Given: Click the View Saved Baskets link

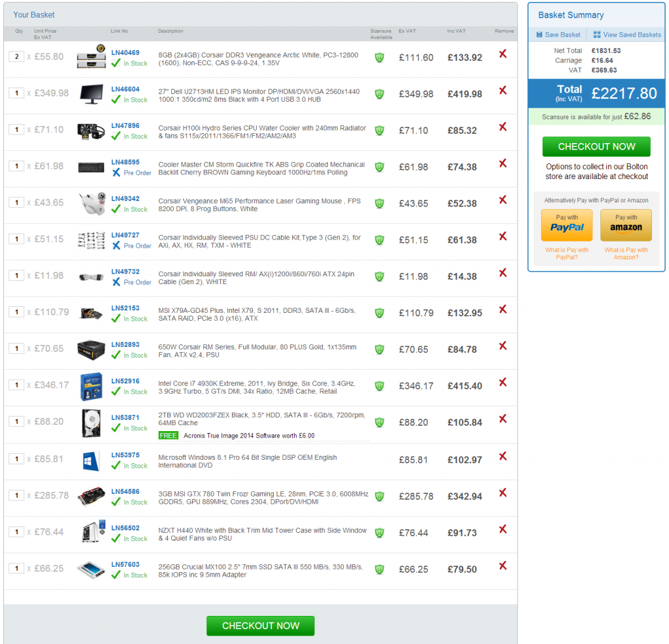Looking at the screenshot, I should coord(632,35).
